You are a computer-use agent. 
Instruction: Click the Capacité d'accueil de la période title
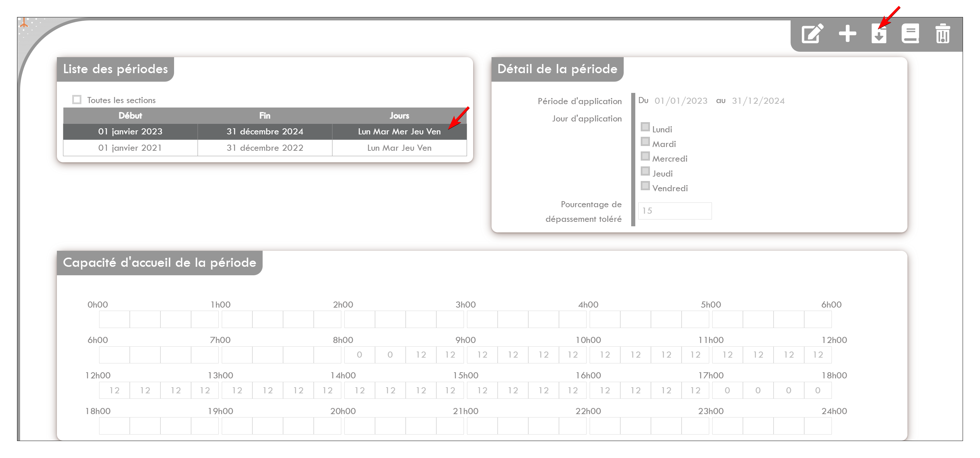pyautogui.click(x=159, y=262)
